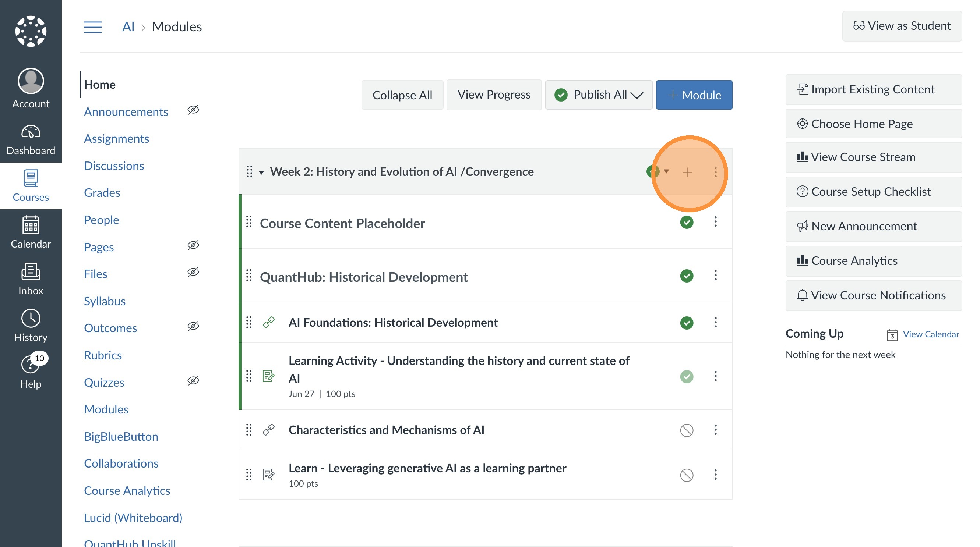
Task: Open options menu for Course Content Placeholder
Action: 715,221
